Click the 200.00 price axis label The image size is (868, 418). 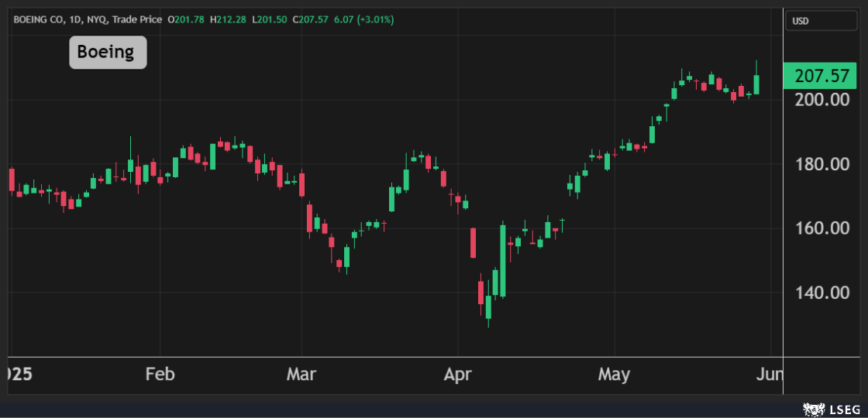820,100
